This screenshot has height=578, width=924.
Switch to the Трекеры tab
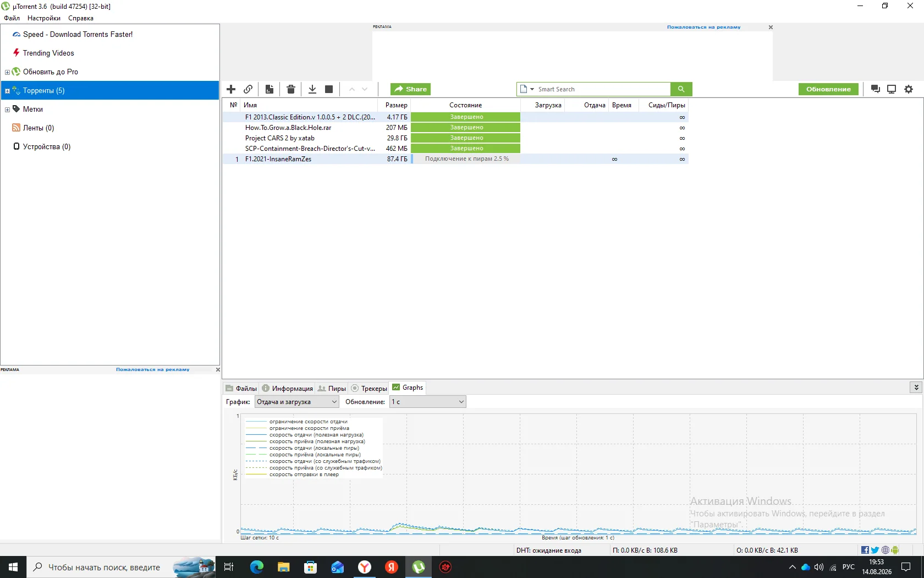(369, 388)
